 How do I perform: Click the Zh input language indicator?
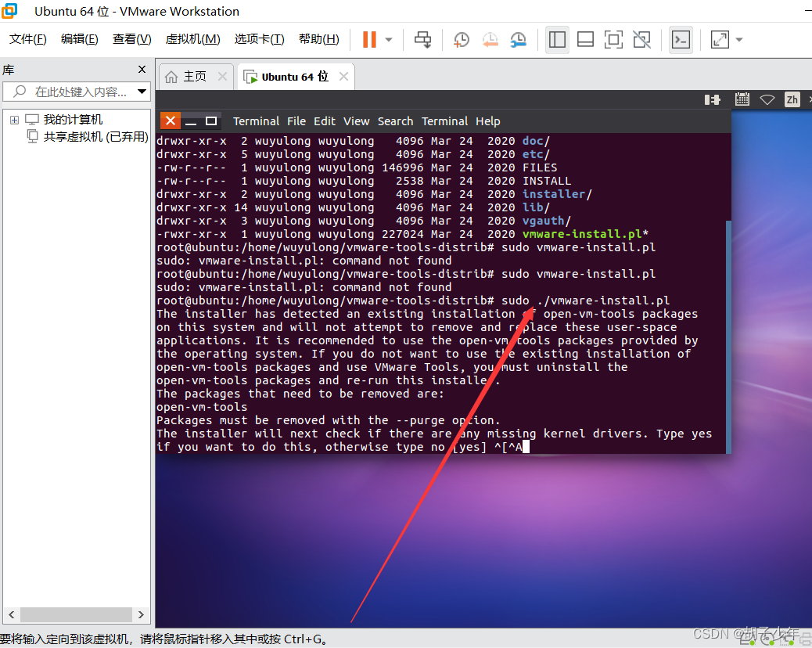tap(792, 99)
